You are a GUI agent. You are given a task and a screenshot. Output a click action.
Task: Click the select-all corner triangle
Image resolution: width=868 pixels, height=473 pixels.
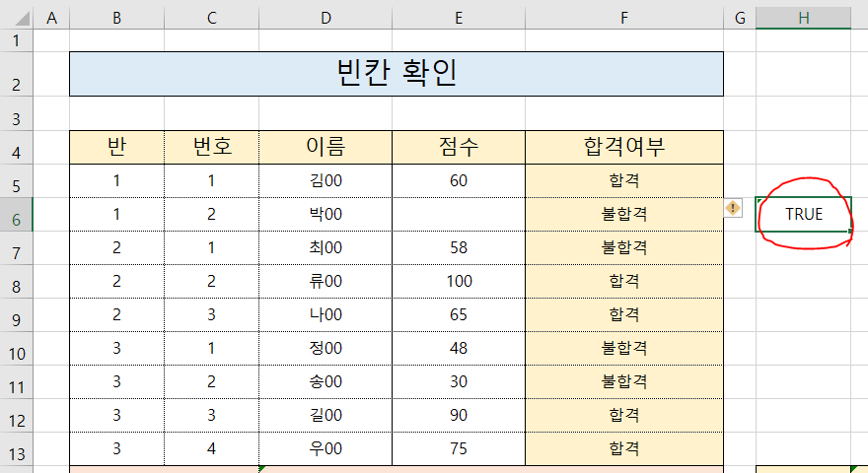pos(22,19)
